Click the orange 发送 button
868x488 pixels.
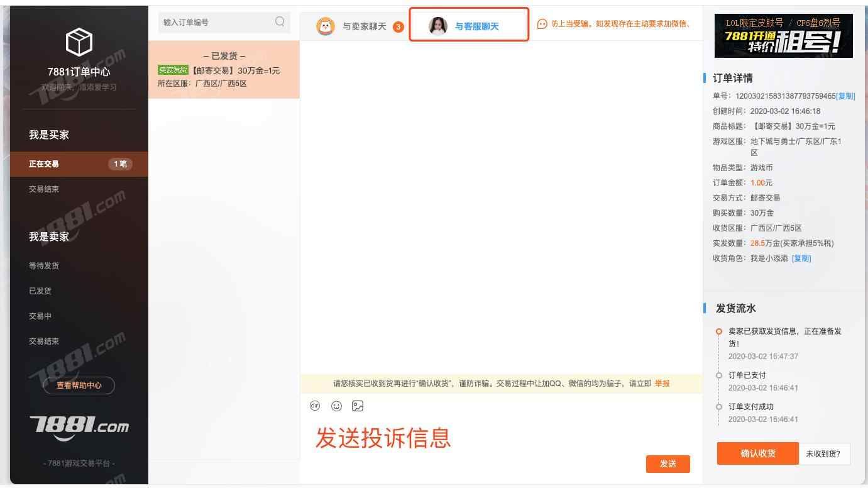coord(668,464)
